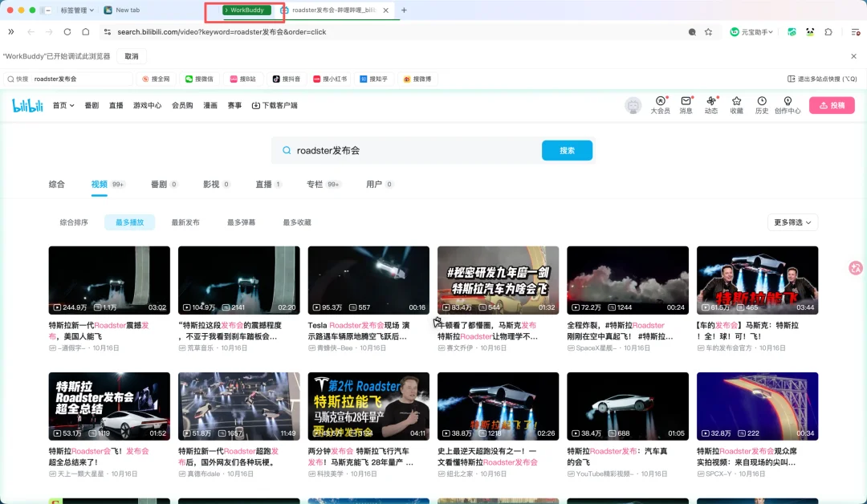The width and height of the screenshot is (867, 504).
Task: Click 取消 to cancel debugging
Action: [x=132, y=56]
